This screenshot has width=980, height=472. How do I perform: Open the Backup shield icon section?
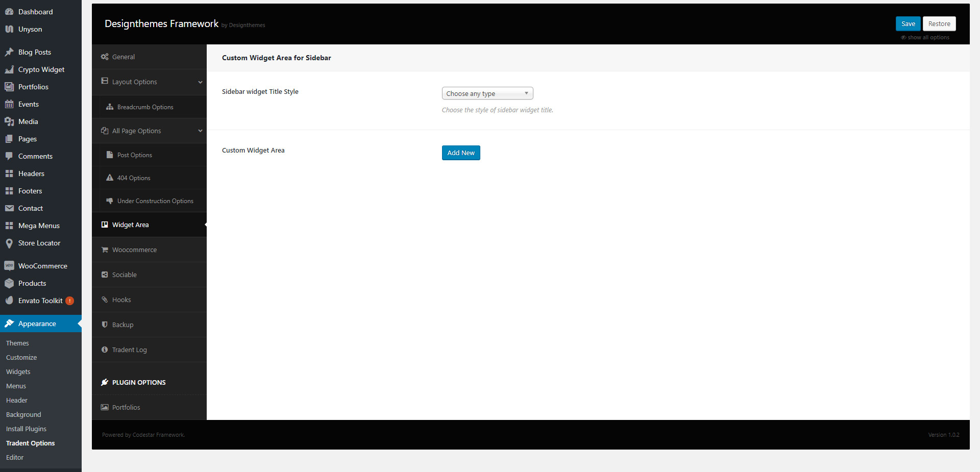pyautogui.click(x=105, y=325)
